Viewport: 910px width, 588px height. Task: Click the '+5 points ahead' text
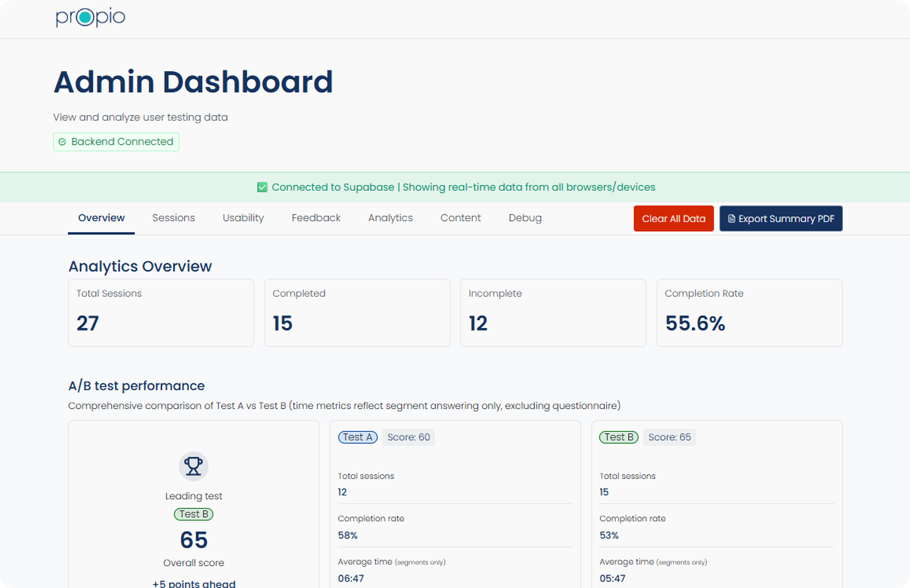coord(194,584)
